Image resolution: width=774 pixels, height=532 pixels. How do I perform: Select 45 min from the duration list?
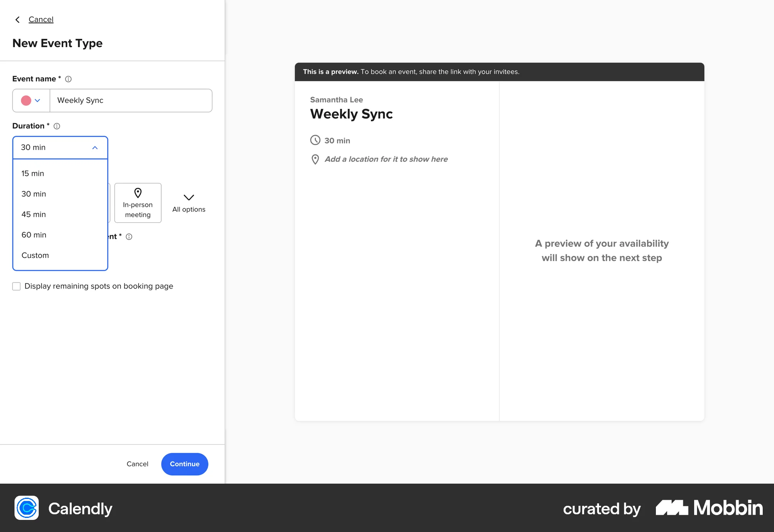pyautogui.click(x=33, y=214)
